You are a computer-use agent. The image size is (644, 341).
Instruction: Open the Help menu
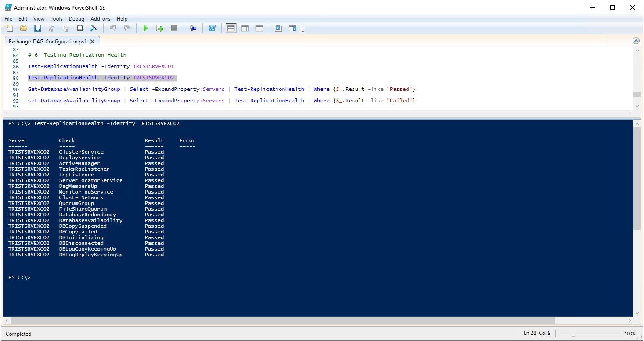click(x=122, y=19)
